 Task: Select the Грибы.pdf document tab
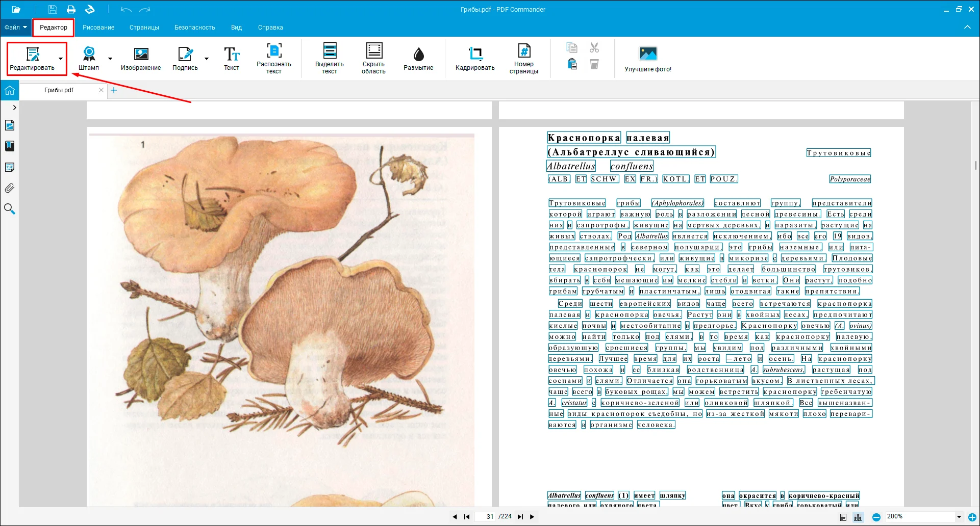click(x=59, y=90)
